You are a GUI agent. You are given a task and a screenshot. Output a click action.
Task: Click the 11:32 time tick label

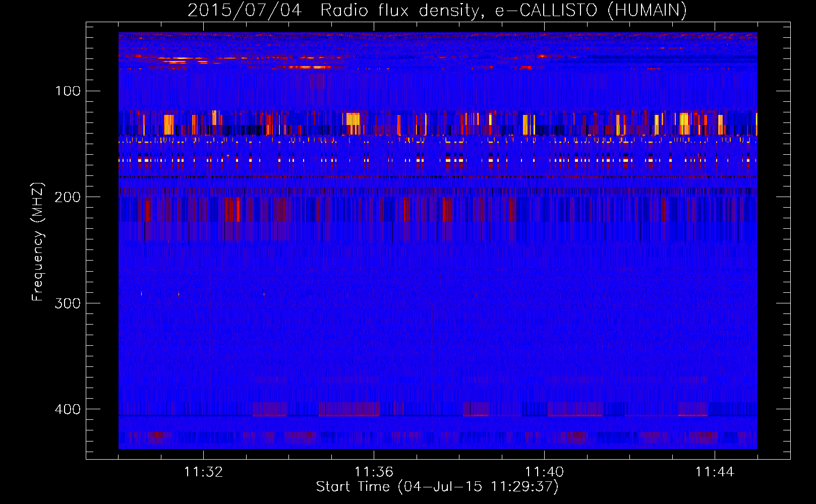point(203,472)
